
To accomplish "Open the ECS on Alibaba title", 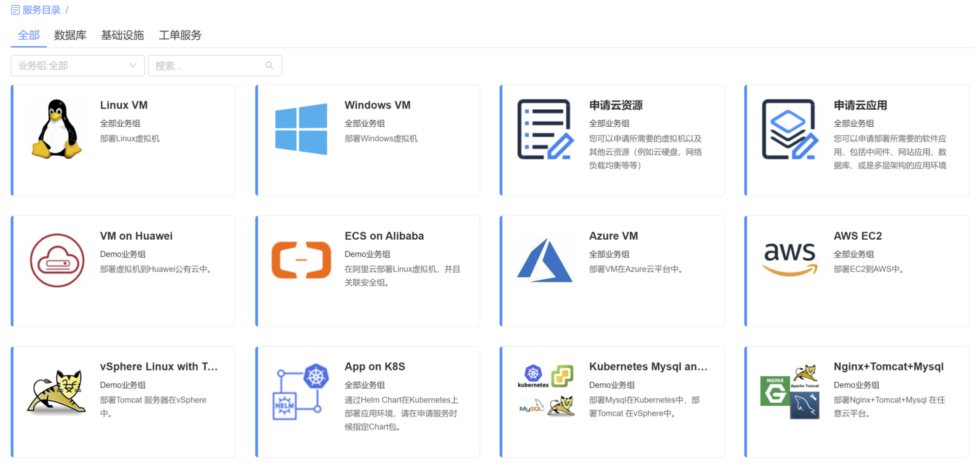I will 384,236.
